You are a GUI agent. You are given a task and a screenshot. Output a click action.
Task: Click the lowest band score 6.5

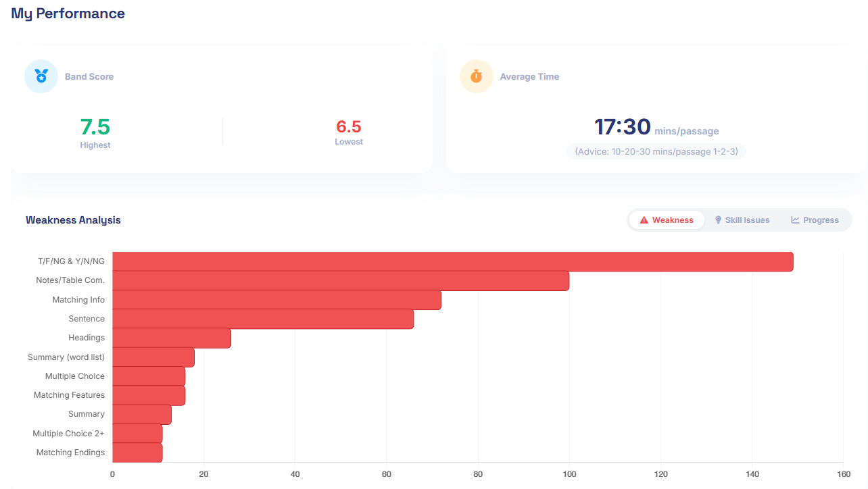(349, 127)
